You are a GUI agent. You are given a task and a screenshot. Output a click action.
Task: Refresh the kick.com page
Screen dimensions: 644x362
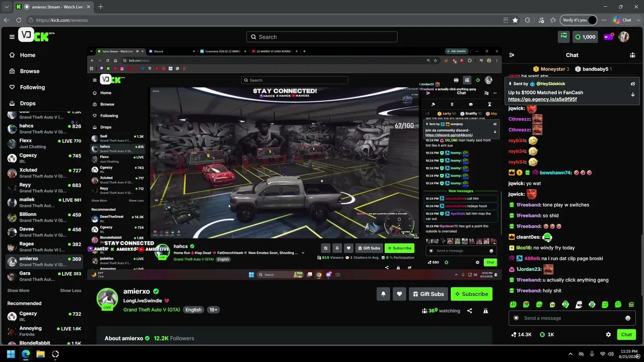pyautogui.click(x=19, y=20)
